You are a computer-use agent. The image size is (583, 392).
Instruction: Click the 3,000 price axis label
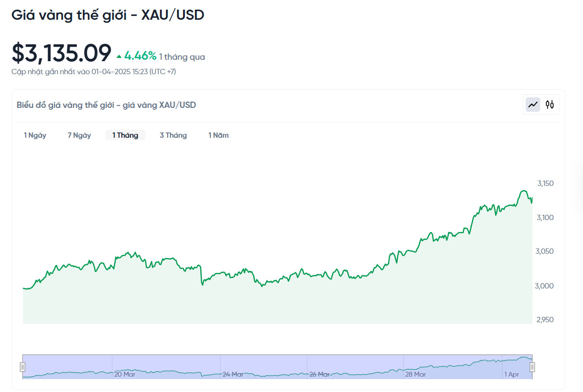(545, 286)
